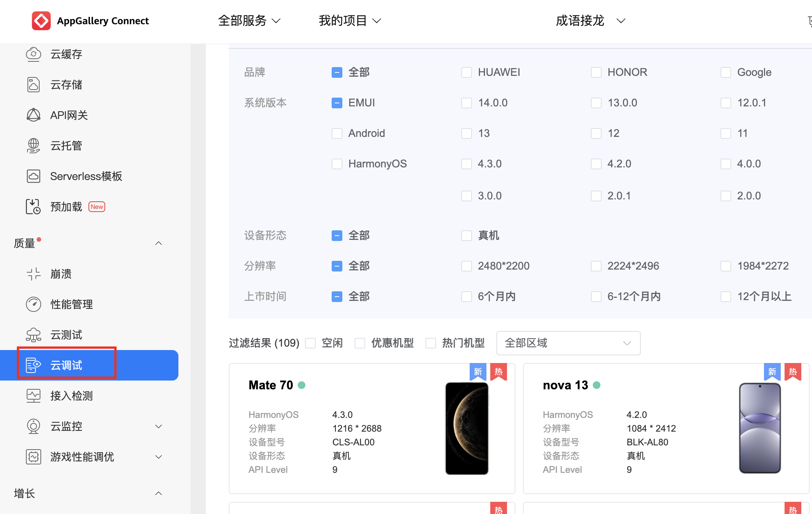Select API网关 in the sidebar

pos(69,115)
